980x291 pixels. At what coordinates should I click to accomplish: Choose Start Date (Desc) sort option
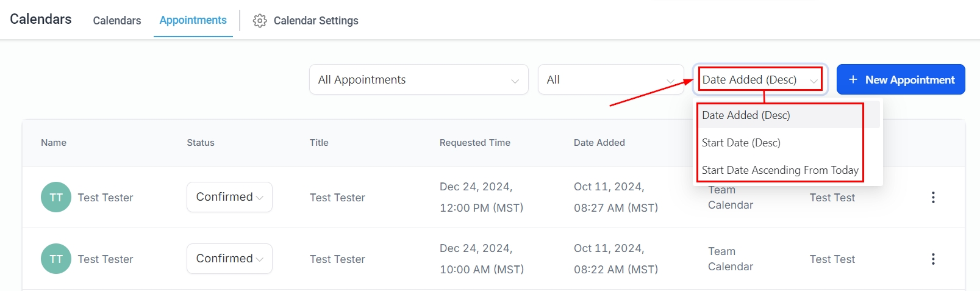(741, 143)
